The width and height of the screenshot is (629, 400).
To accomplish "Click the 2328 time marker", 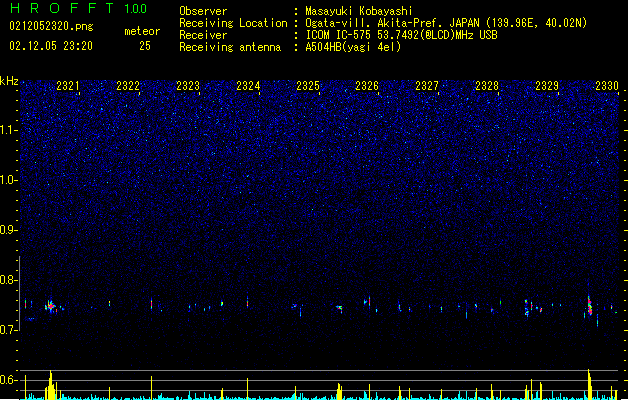I will pos(487,86).
